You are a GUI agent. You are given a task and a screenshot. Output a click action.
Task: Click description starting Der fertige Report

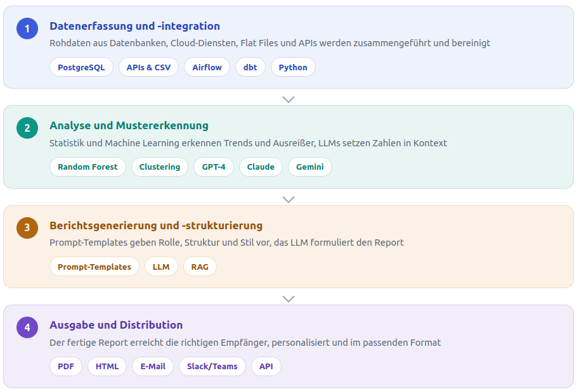click(245, 343)
